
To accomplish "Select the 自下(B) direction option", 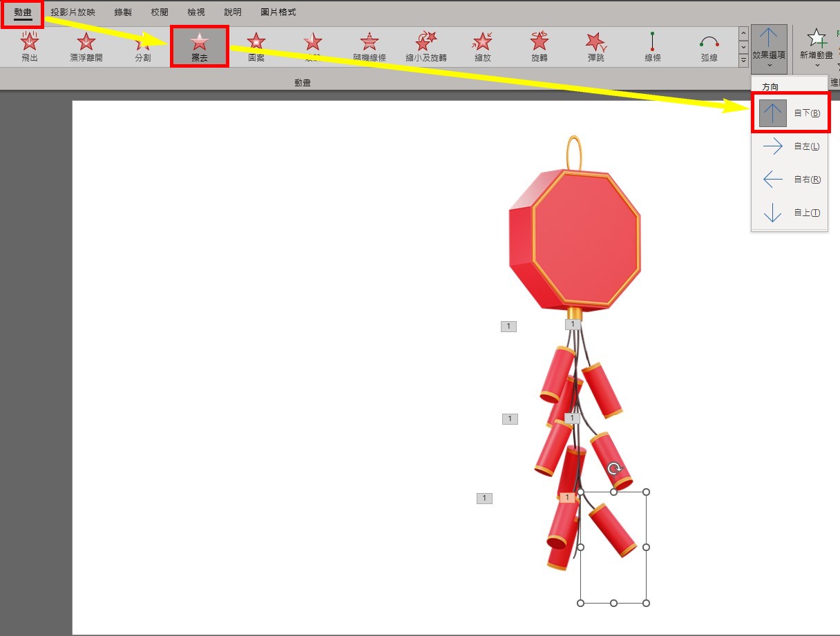I will click(790, 113).
